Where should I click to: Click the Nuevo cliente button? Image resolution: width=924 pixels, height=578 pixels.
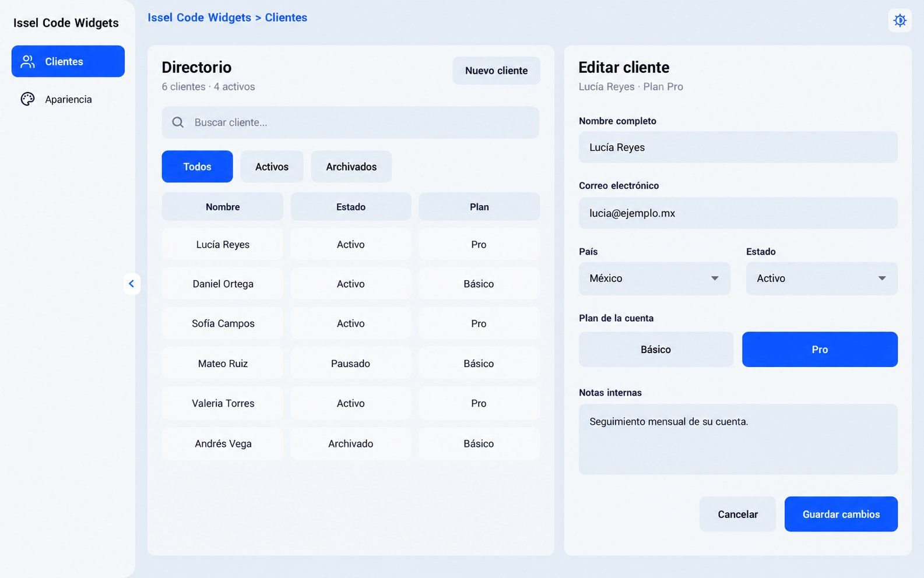coord(496,71)
